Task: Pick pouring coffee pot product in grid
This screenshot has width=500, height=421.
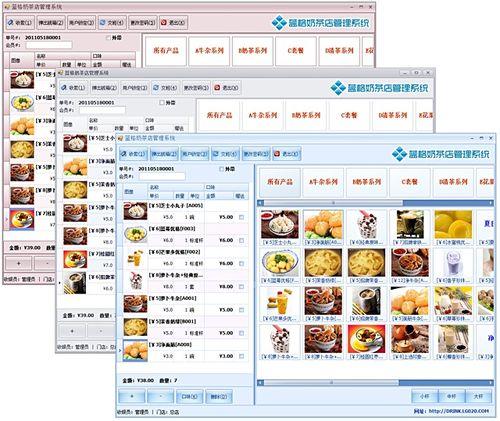Action: [x=410, y=342]
